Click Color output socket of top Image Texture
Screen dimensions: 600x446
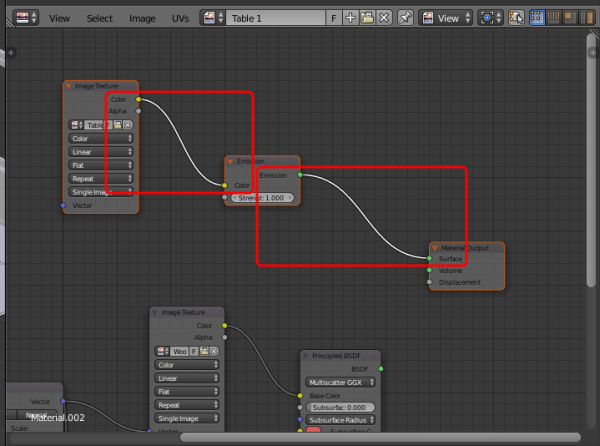(139, 99)
